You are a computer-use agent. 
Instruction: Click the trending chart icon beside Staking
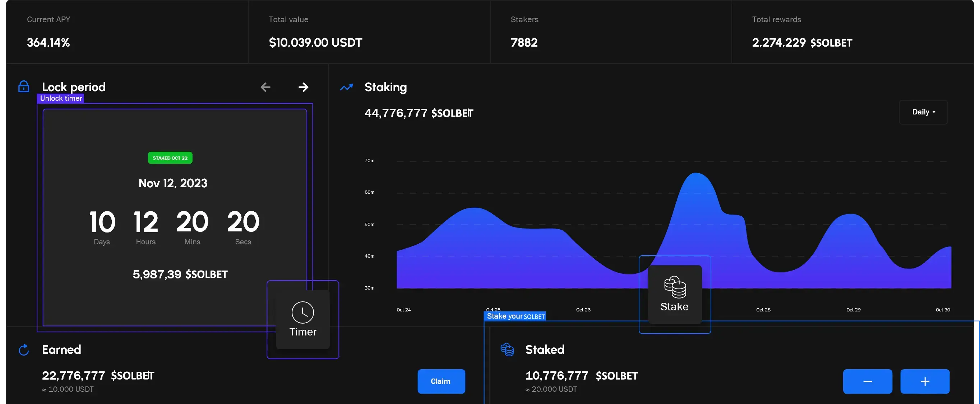(346, 88)
